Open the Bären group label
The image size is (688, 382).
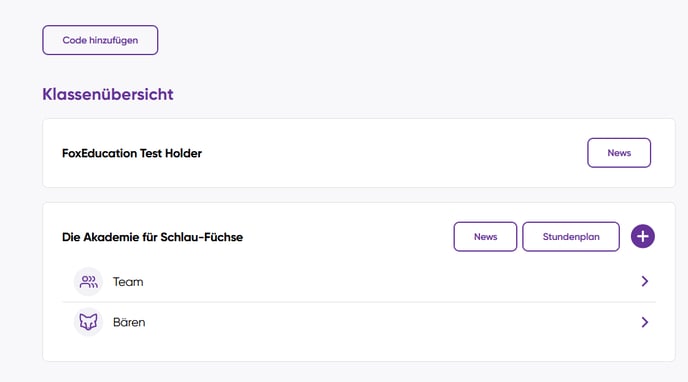[129, 322]
